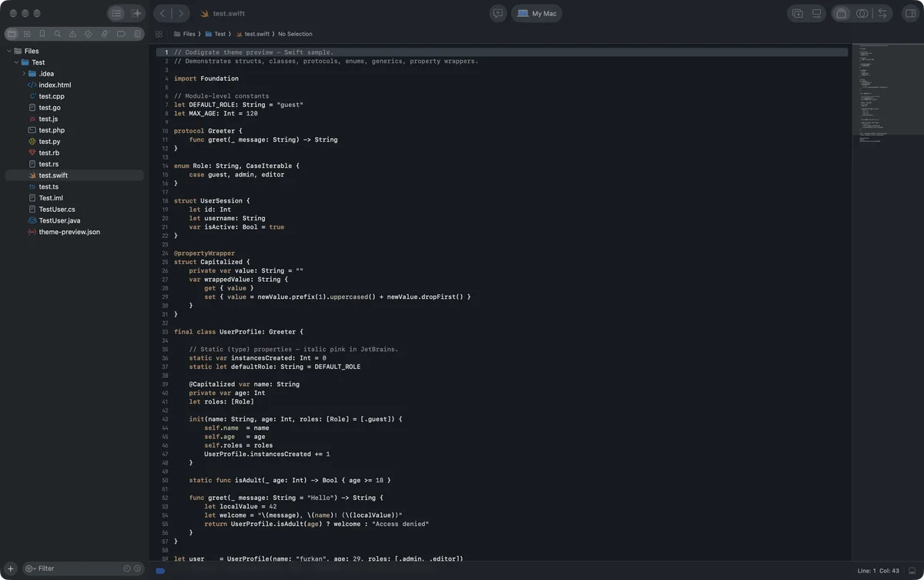Click "protocol Greeter {" in the editor

click(x=208, y=131)
